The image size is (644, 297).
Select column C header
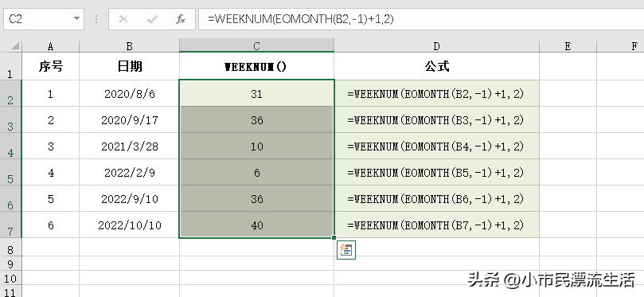(256, 46)
